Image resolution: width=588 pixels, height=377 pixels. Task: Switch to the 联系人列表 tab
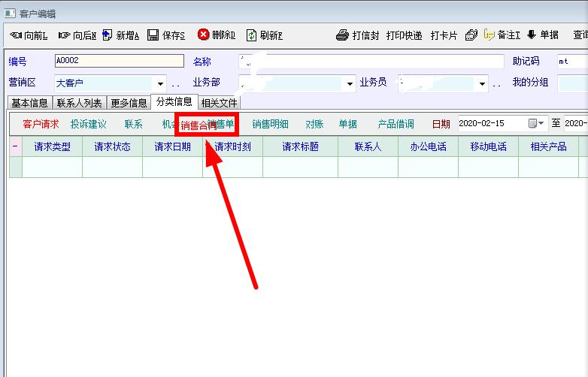point(79,103)
